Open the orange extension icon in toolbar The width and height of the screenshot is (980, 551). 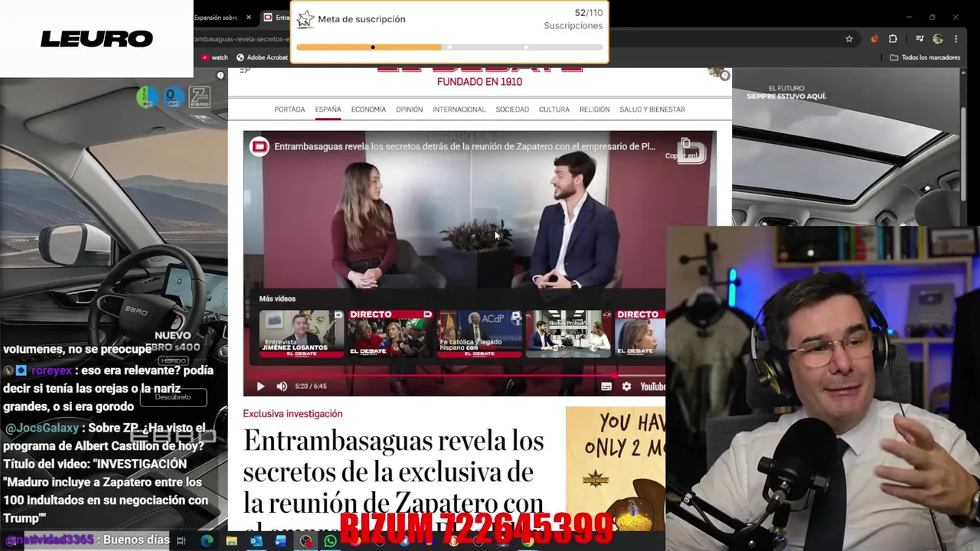[874, 39]
